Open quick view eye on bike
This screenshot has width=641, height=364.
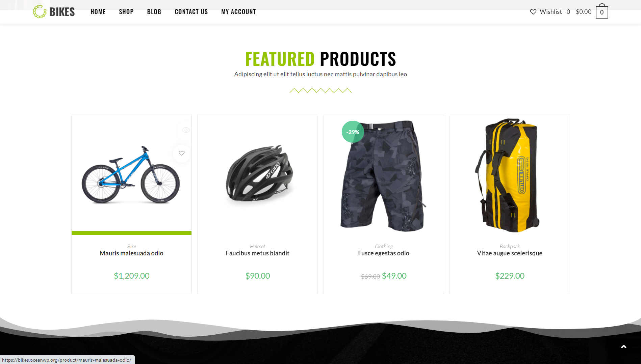186,130
